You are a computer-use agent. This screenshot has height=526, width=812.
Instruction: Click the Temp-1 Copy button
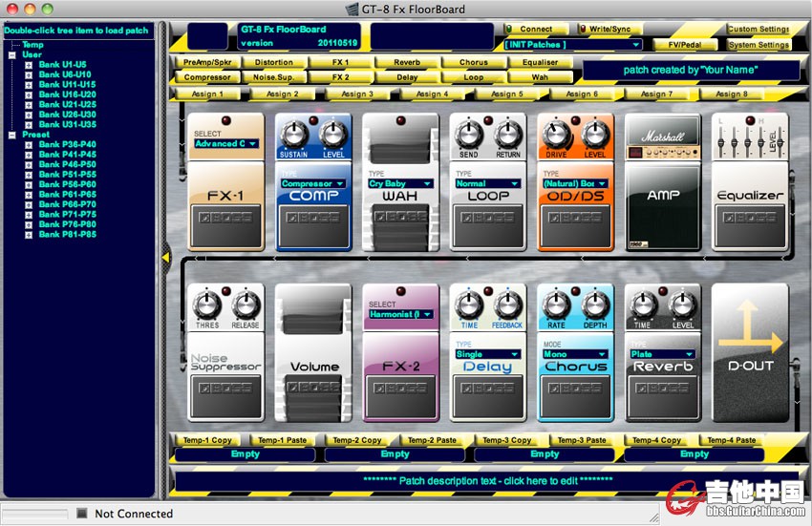pyautogui.click(x=207, y=440)
